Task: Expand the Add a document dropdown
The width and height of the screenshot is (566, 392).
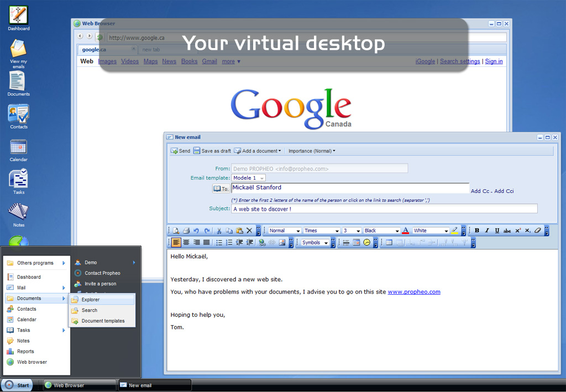Action: [257, 151]
